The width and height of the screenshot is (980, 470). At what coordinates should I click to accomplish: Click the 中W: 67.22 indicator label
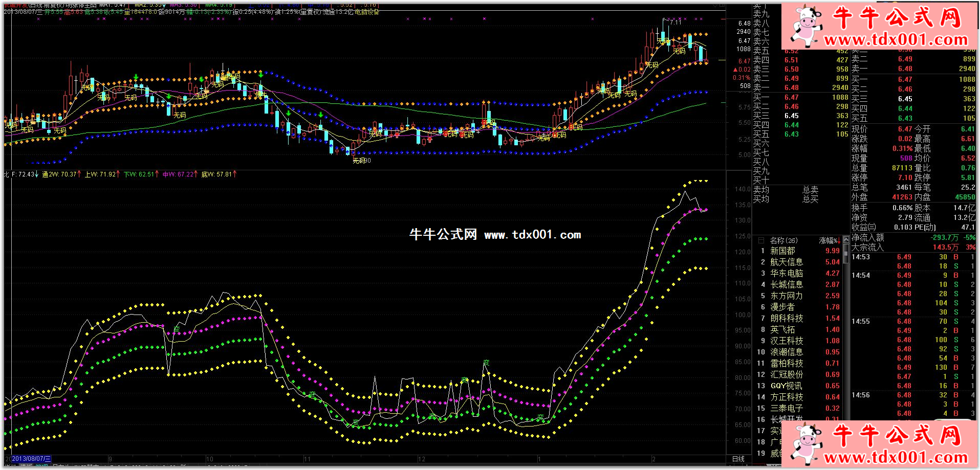click(x=178, y=174)
